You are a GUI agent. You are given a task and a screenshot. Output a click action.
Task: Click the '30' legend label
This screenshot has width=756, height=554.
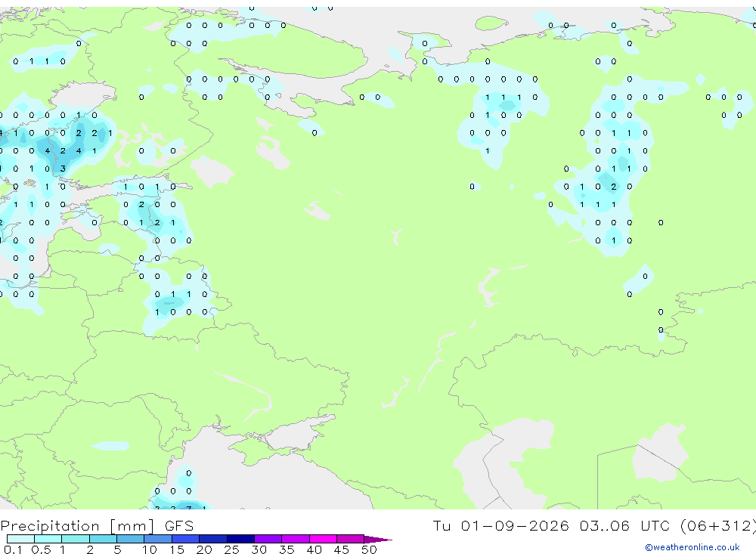pyautogui.click(x=259, y=549)
